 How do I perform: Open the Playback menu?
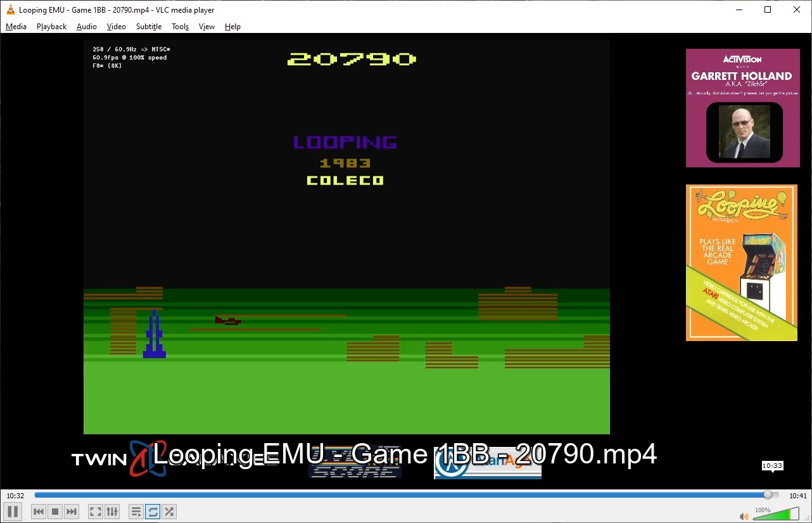tap(51, 27)
